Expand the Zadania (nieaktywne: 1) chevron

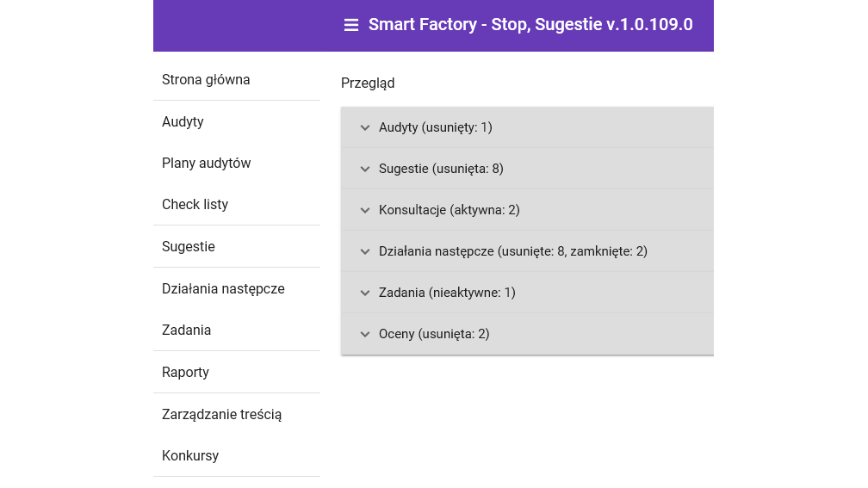[365, 293]
